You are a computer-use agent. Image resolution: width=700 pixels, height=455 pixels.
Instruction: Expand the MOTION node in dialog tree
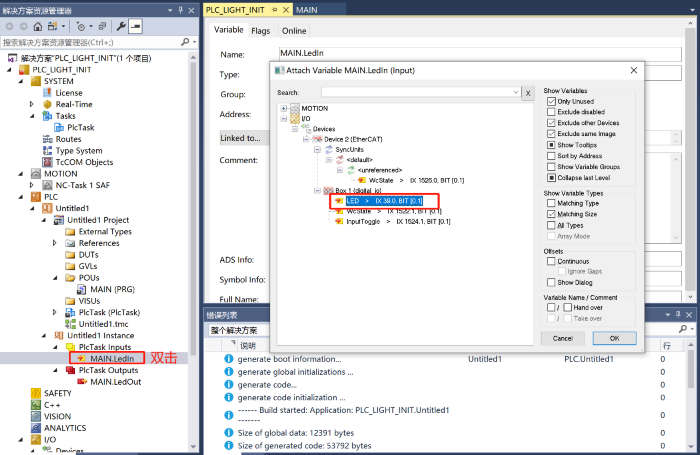pyautogui.click(x=285, y=108)
